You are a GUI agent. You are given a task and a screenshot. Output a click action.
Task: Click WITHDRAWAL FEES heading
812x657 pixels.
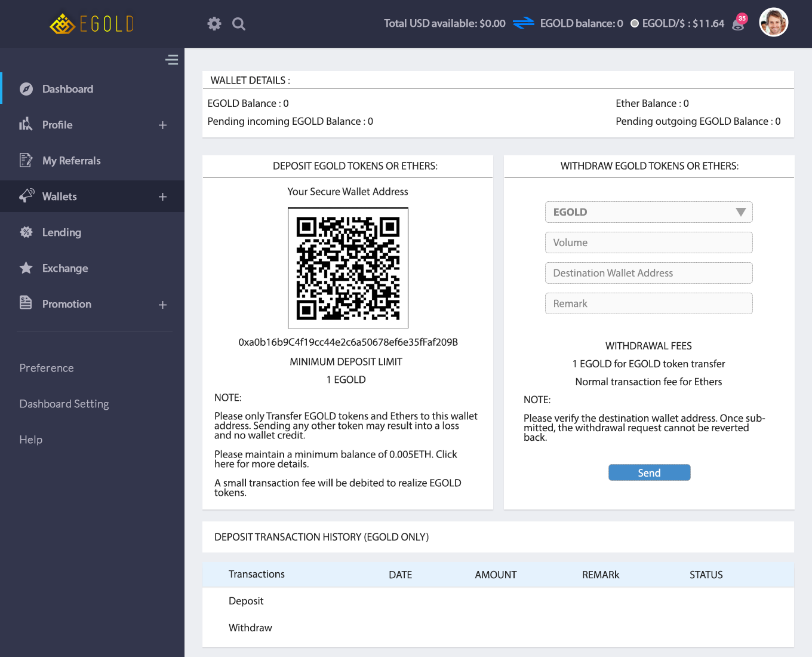(648, 346)
